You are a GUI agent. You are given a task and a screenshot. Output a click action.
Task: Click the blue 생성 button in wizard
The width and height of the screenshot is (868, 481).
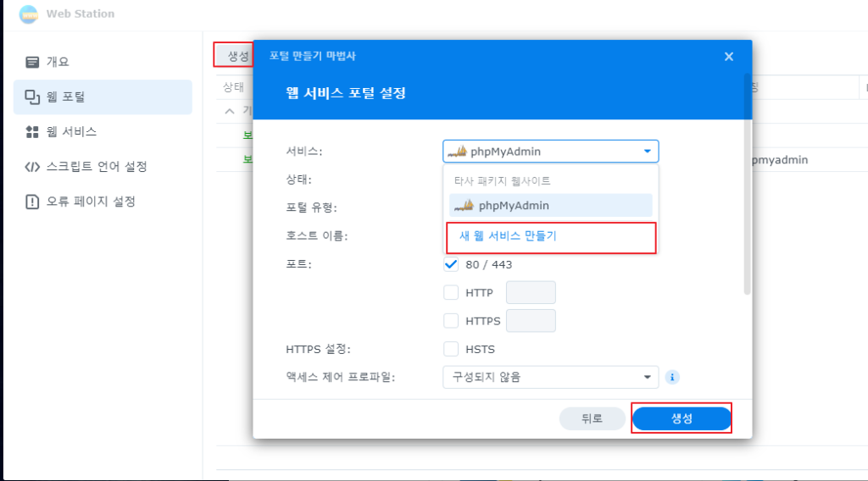(682, 418)
